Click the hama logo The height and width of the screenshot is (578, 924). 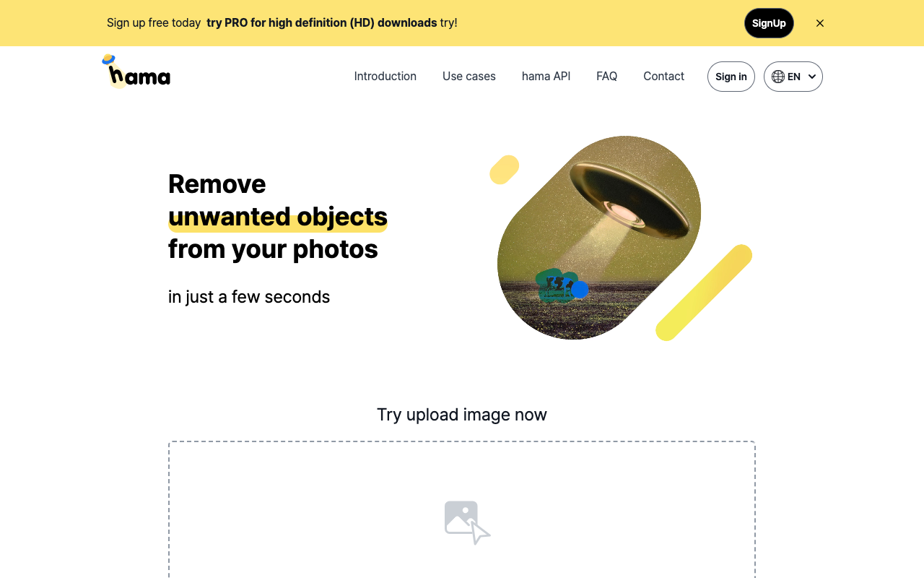(136, 71)
